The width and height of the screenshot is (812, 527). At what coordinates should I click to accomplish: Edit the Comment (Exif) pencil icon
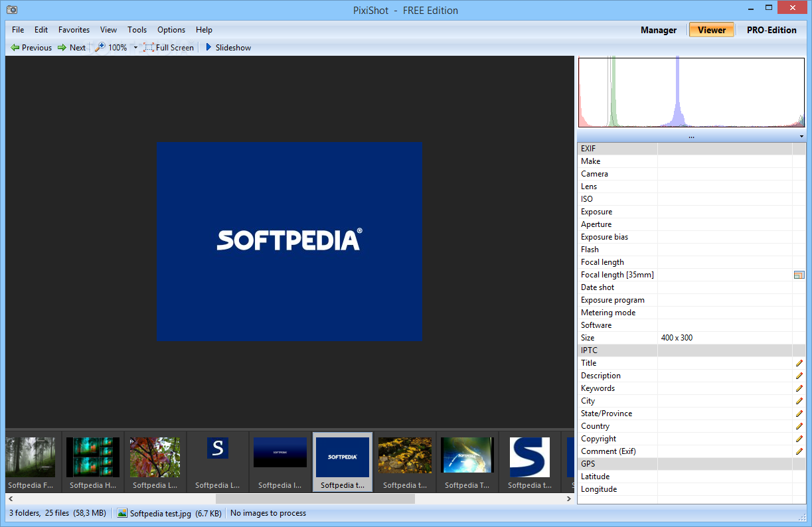click(799, 451)
